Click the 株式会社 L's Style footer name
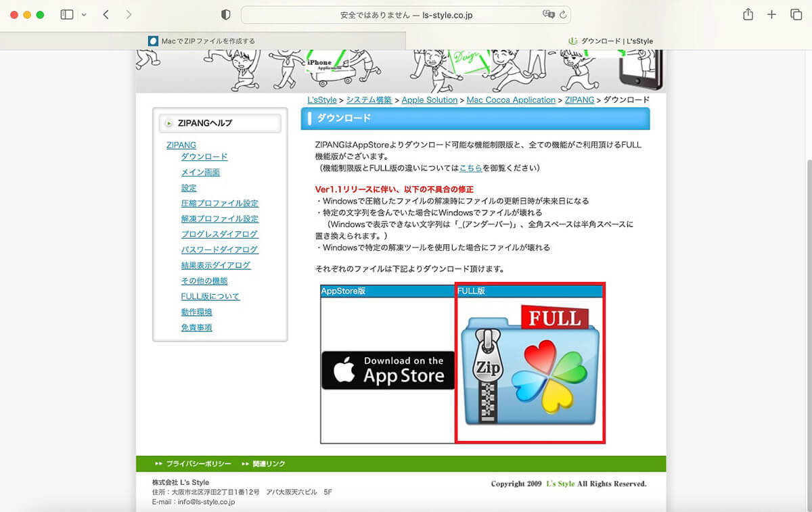The image size is (812, 512). click(x=181, y=483)
